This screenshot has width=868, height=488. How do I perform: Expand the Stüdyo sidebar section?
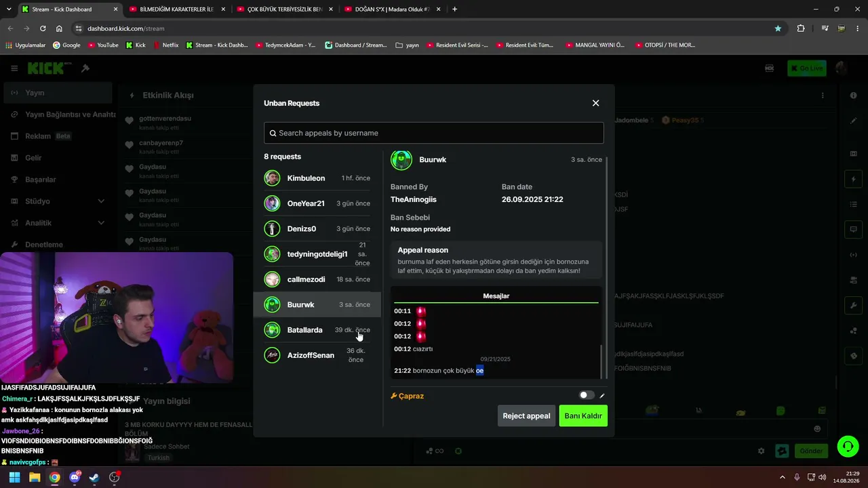[x=58, y=201]
